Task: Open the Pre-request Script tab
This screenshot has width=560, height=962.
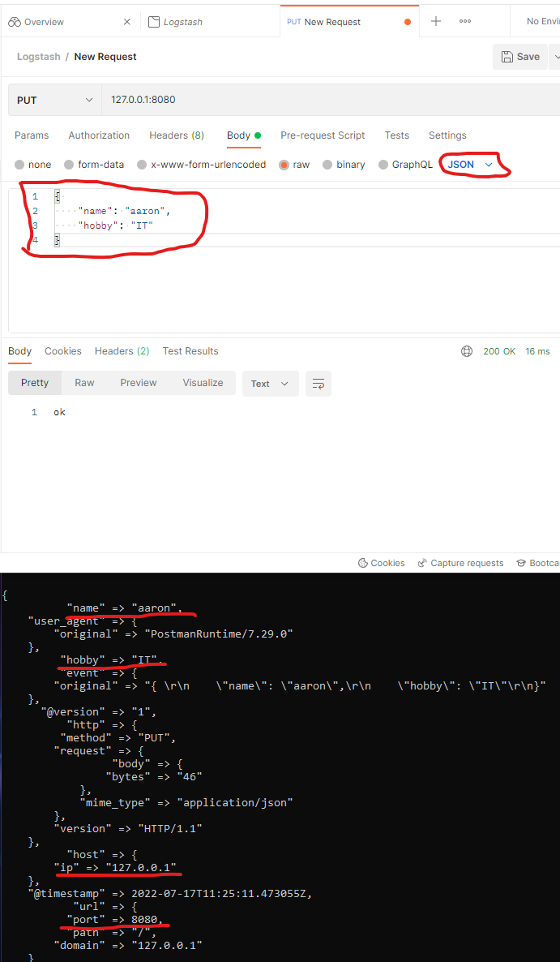Action: [323, 135]
